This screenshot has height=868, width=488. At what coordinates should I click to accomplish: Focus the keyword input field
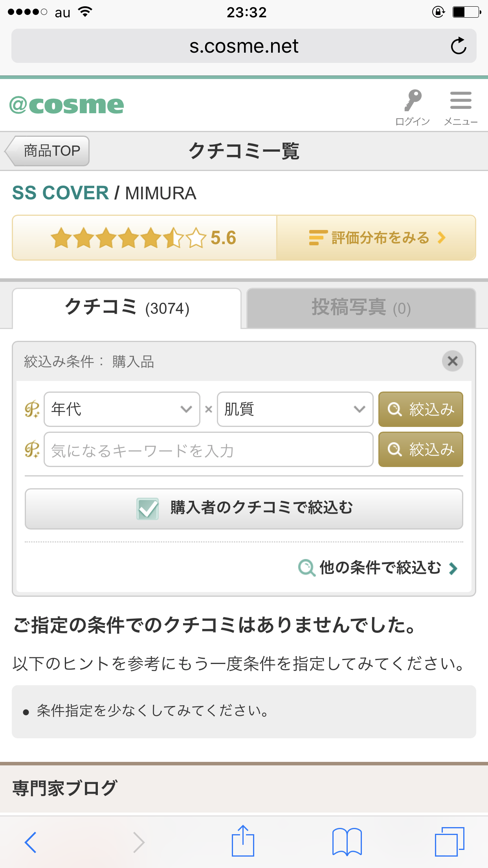pyautogui.click(x=208, y=449)
